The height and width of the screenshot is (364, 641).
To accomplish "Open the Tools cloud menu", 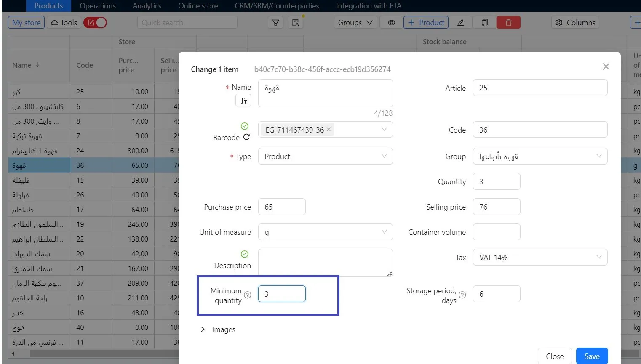I will coord(64,23).
